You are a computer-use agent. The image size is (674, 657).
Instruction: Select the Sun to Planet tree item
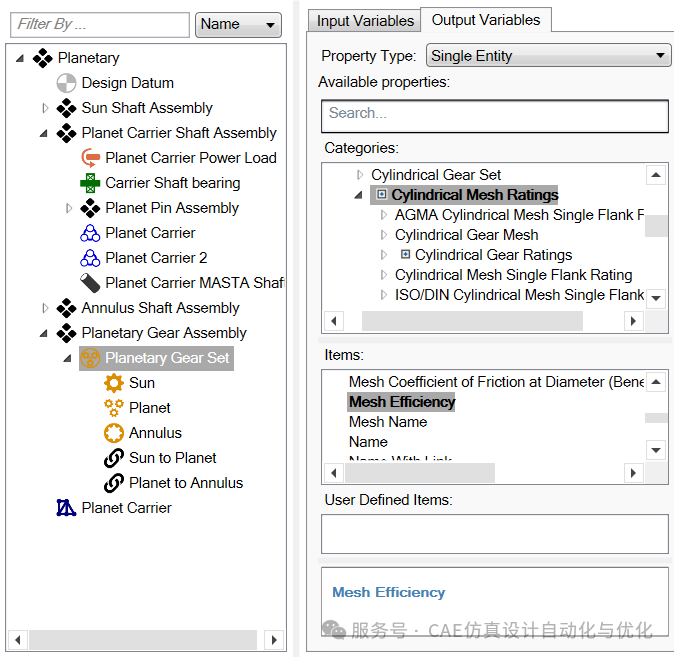172,458
